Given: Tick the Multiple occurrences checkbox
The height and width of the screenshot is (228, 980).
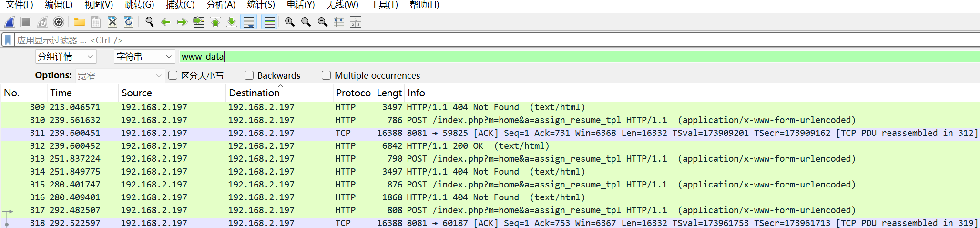Looking at the screenshot, I should tap(326, 75).
